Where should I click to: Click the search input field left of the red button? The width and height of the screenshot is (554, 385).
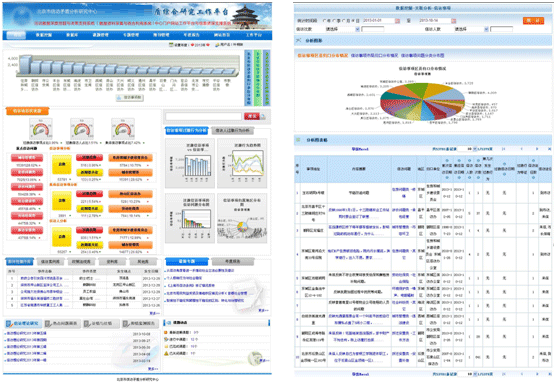[204, 117]
